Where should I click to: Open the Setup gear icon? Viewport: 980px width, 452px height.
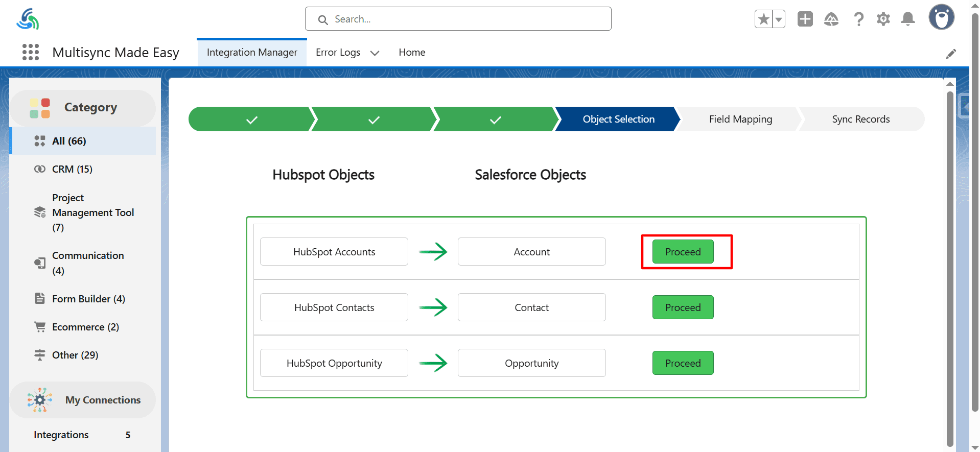coord(883,19)
